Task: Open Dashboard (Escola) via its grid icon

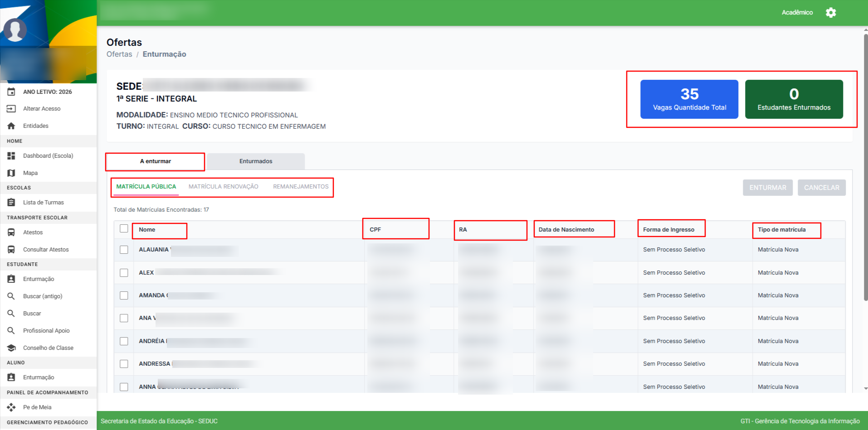Action: pos(11,156)
